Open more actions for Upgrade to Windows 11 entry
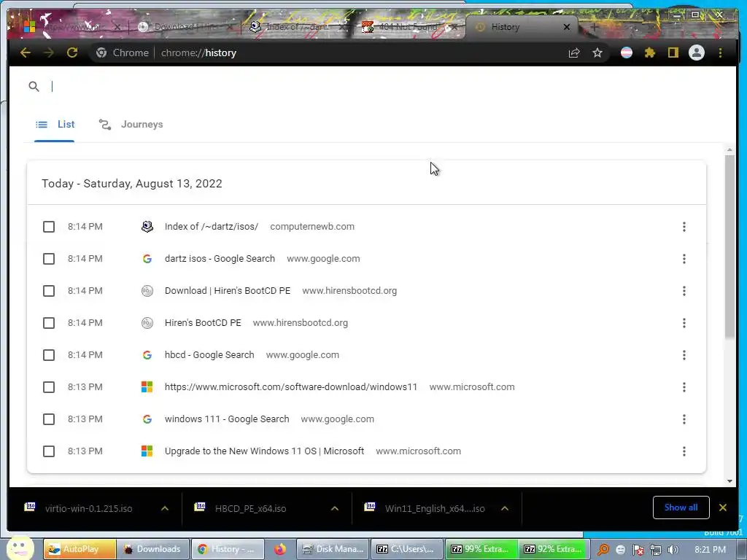747x560 pixels. [x=684, y=451]
